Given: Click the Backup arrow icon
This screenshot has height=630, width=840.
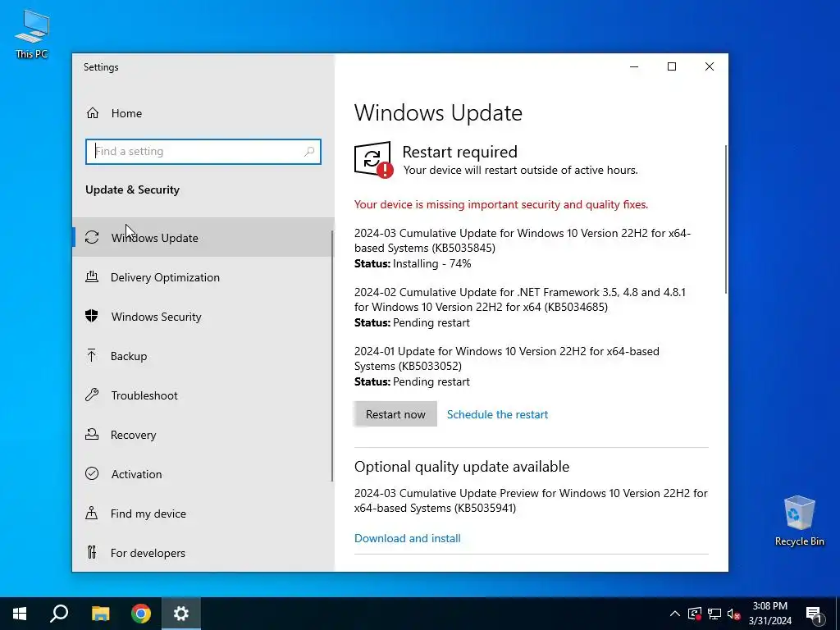Looking at the screenshot, I should coord(92,355).
